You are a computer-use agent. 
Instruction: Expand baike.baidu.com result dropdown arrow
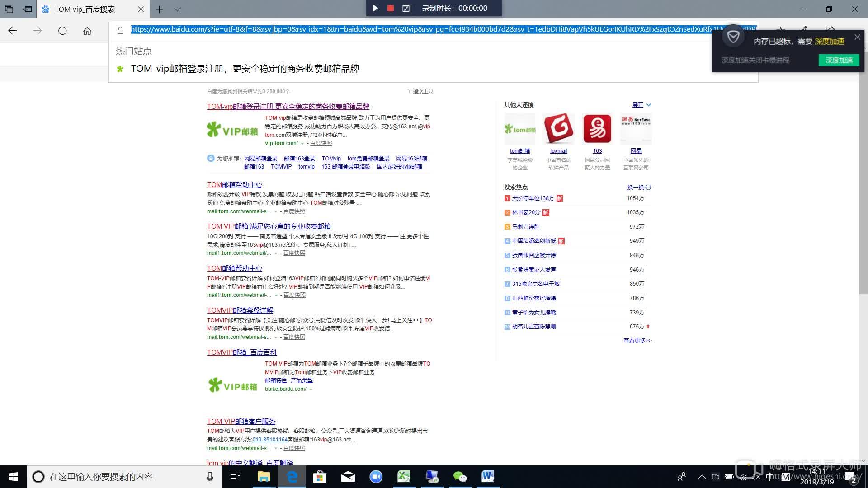(311, 389)
